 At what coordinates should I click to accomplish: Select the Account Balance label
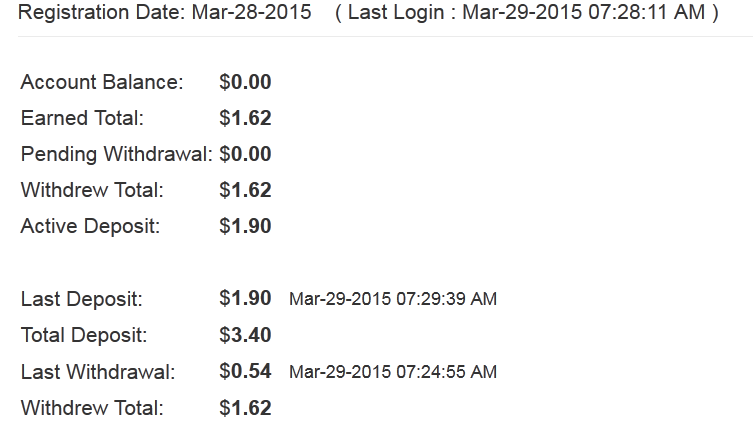[102, 83]
